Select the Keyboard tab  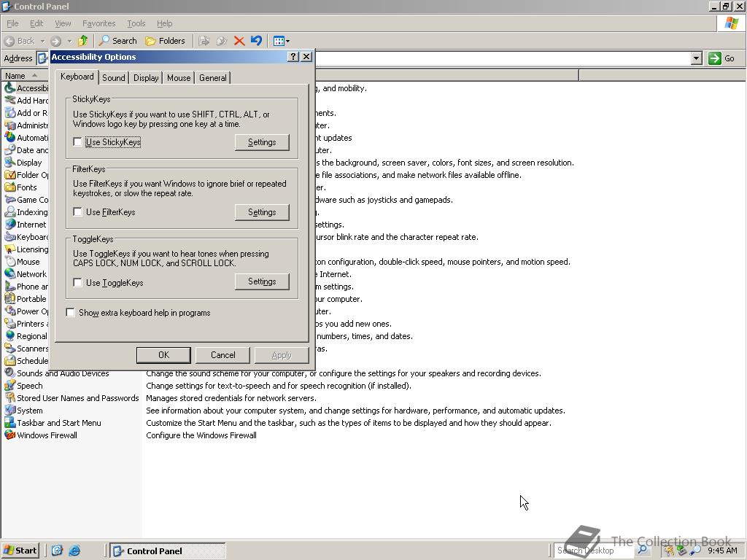77,77
